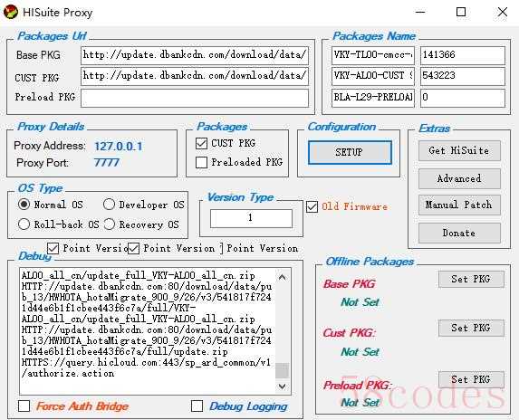Select the Recovery OS radio button
The image size is (519, 420).
(x=109, y=224)
